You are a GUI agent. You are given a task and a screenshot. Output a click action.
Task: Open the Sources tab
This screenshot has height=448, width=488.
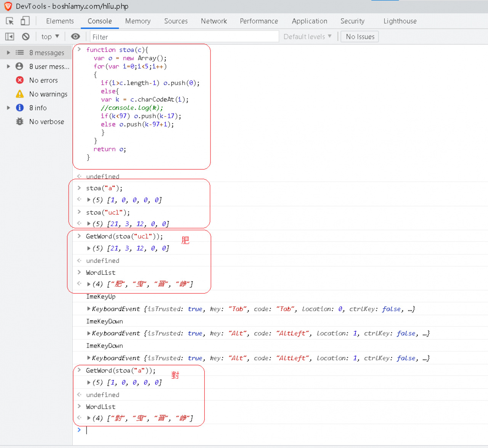pos(176,21)
